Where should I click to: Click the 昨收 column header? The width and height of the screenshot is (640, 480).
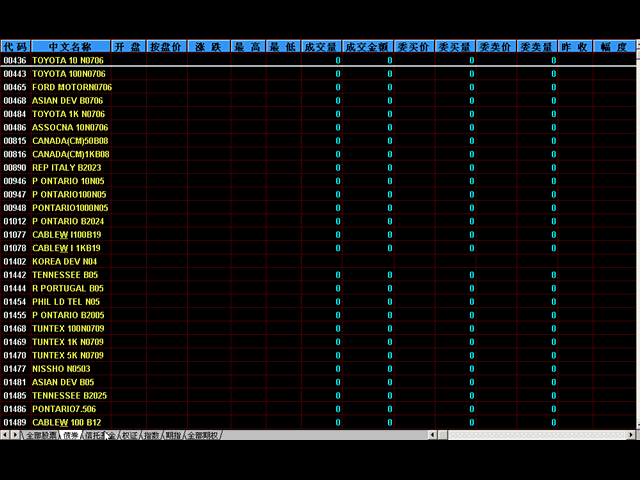(575, 47)
